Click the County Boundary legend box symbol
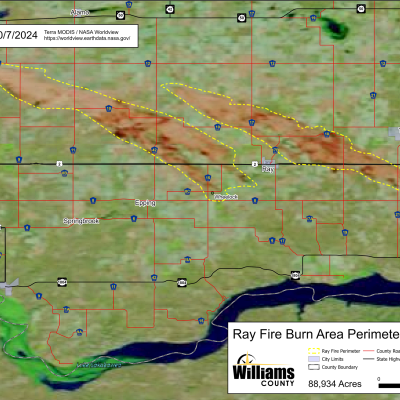 pyautogui.click(x=314, y=367)
